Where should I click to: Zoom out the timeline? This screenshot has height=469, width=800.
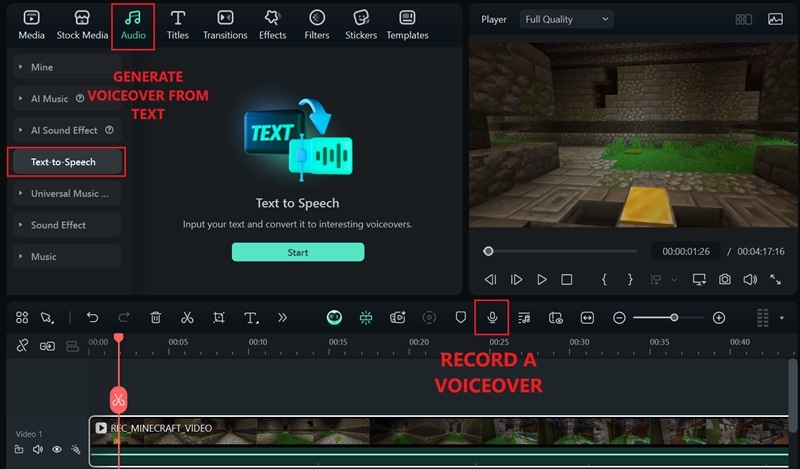(619, 318)
